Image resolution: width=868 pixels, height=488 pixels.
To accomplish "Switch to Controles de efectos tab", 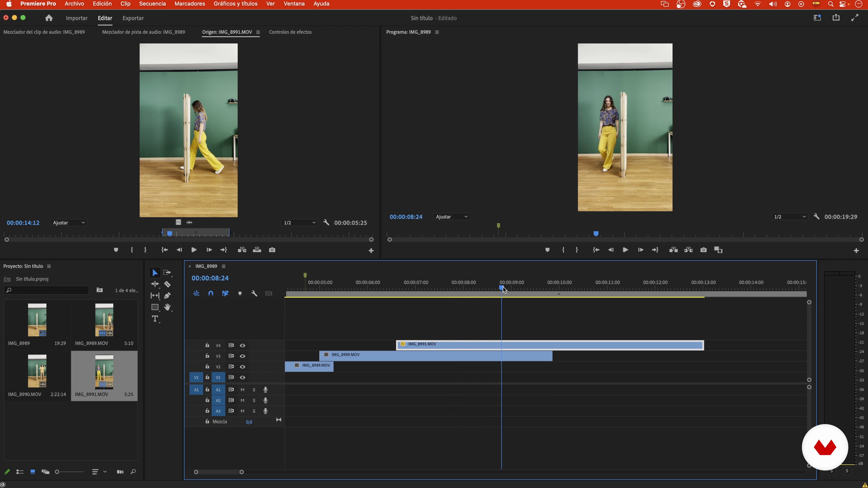I will pyautogui.click(x=290, y=32).
